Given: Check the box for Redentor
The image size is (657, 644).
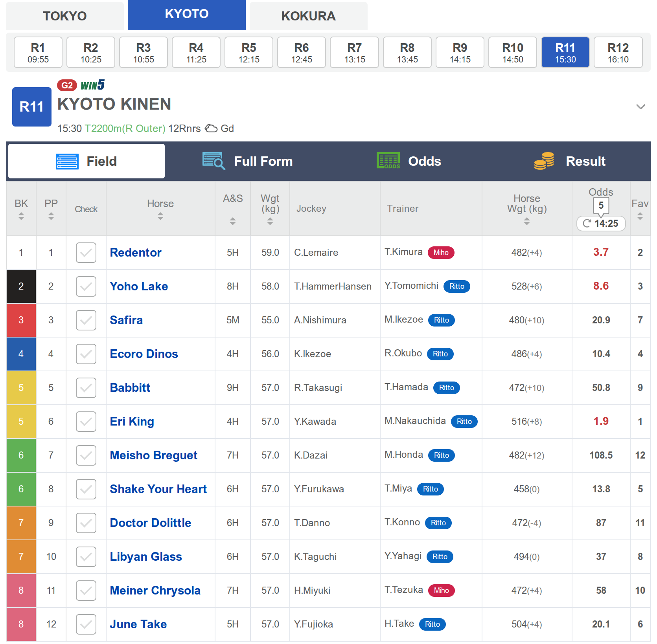Looking at the screenshot, I should pyautogui.click(x=86, y=253).
